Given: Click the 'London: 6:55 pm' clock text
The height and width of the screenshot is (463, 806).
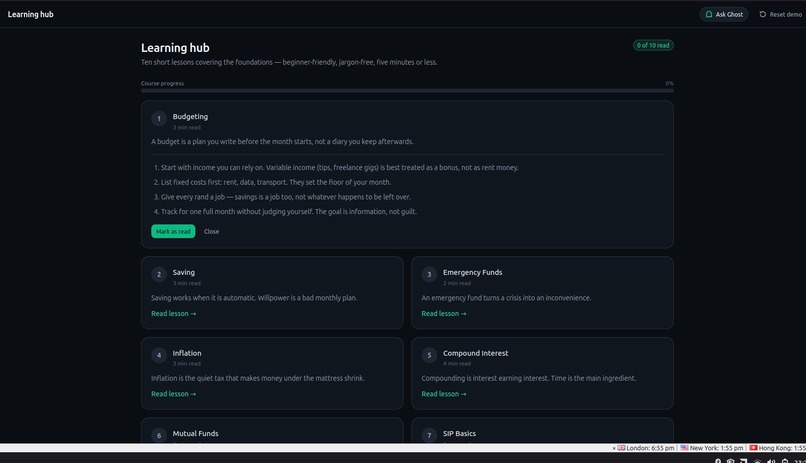Looking at the screenshot, I should [650, 448].
